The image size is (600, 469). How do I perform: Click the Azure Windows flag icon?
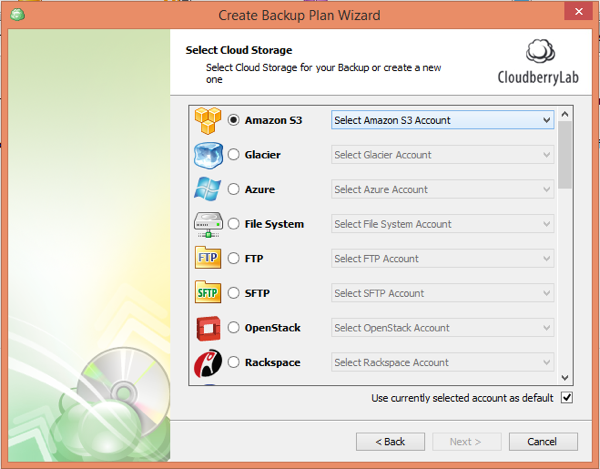(207, 189)
